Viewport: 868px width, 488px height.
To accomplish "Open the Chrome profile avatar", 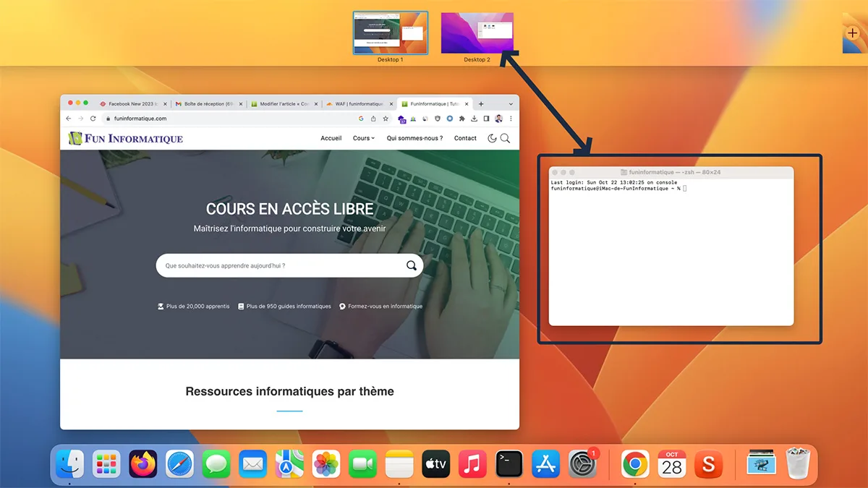I will pos(498,119).
